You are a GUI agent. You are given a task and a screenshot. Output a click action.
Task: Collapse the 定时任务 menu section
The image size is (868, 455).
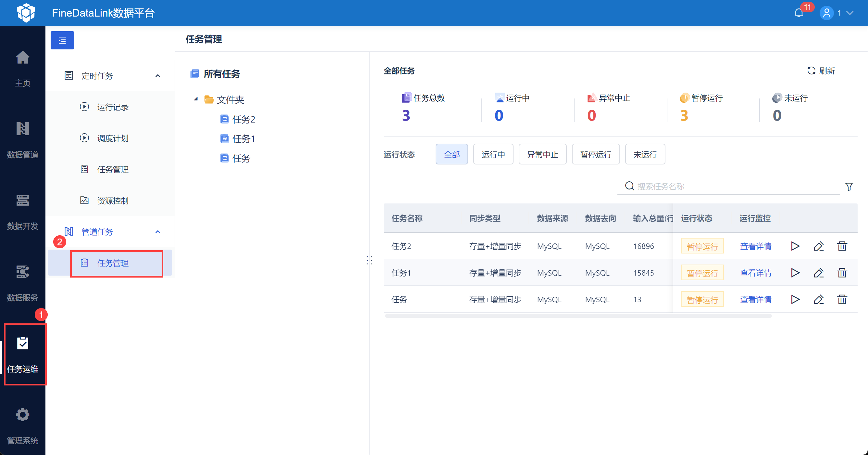(158, 76)
